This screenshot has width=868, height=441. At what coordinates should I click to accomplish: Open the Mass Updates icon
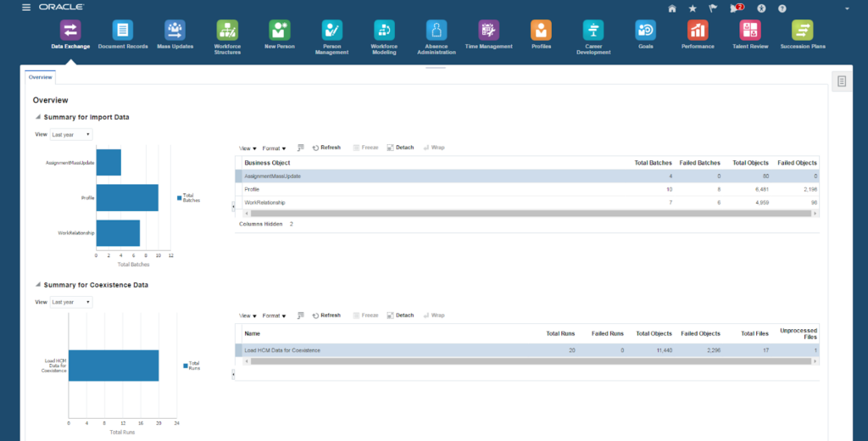click(175, 31)
